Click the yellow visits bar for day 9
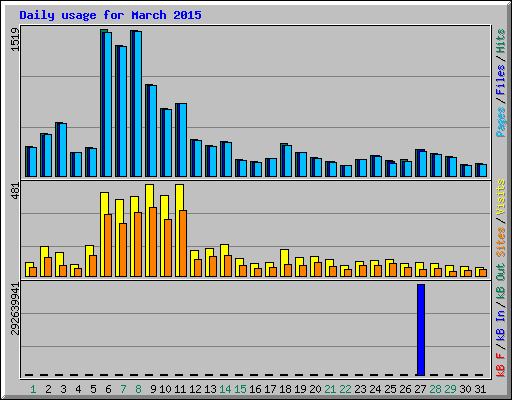Screen dimensions: 512x400 click(x=149, y=230)
